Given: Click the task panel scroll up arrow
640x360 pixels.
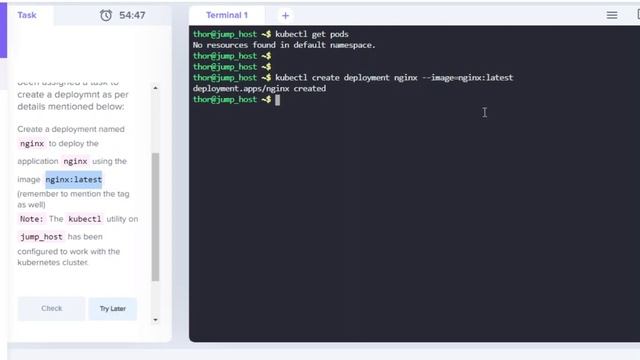Looking at the screenshot, I should [155, 88].
